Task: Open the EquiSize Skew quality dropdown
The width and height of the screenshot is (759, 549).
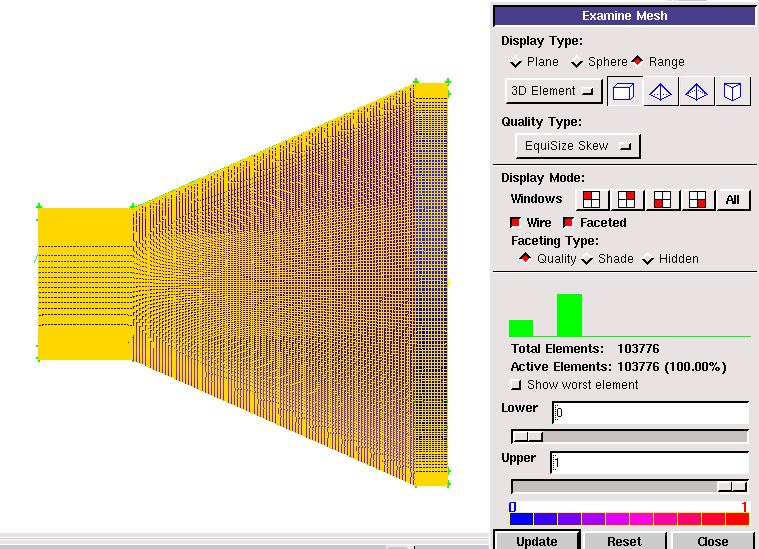Action: coord(578,146)
